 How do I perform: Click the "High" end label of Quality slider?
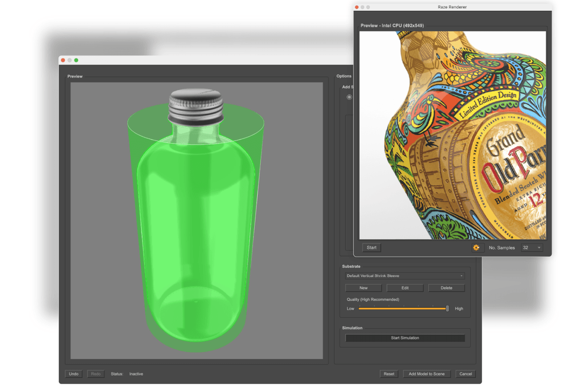[459, 309]
